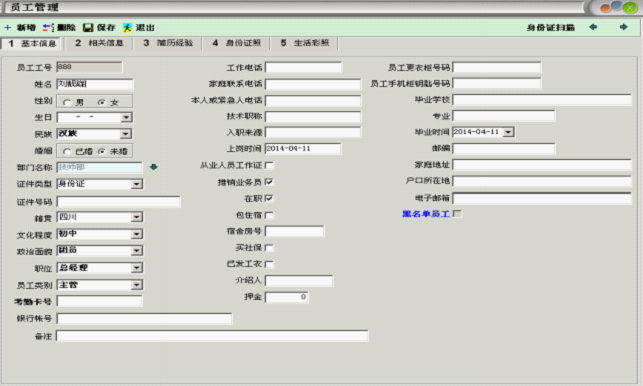The height and width of the screenshot is (386, 643).
Task: Click the 电子邮箱 input field
Action: [542, 198]
